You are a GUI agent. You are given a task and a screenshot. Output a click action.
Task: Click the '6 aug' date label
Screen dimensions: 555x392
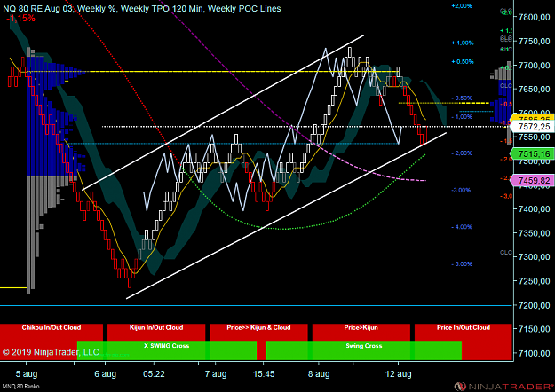pyautogui.click(x=105, y=374)
